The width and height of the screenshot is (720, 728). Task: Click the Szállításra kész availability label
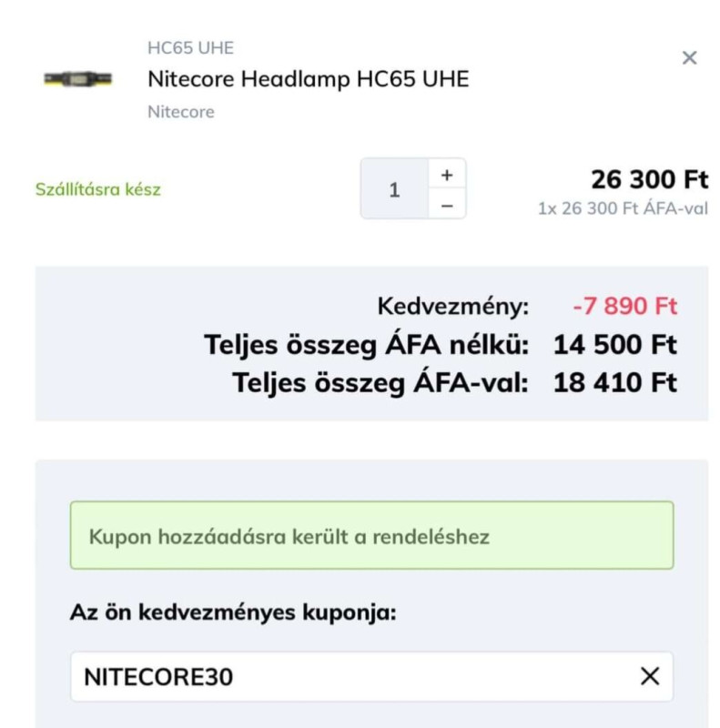coord(98,189)
